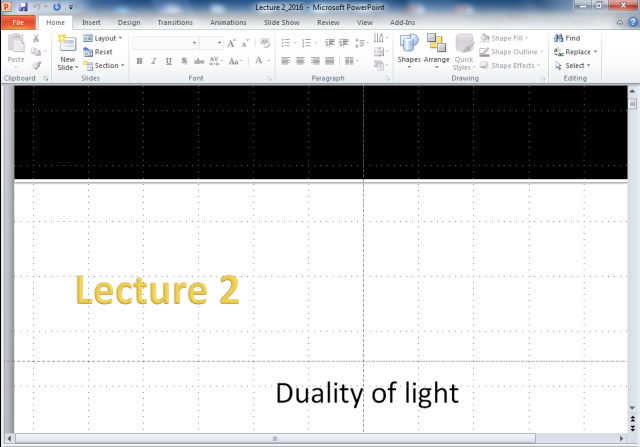Toggle text Shadow
The width and height of the screenshot is (640, 447).
[184, 61]
